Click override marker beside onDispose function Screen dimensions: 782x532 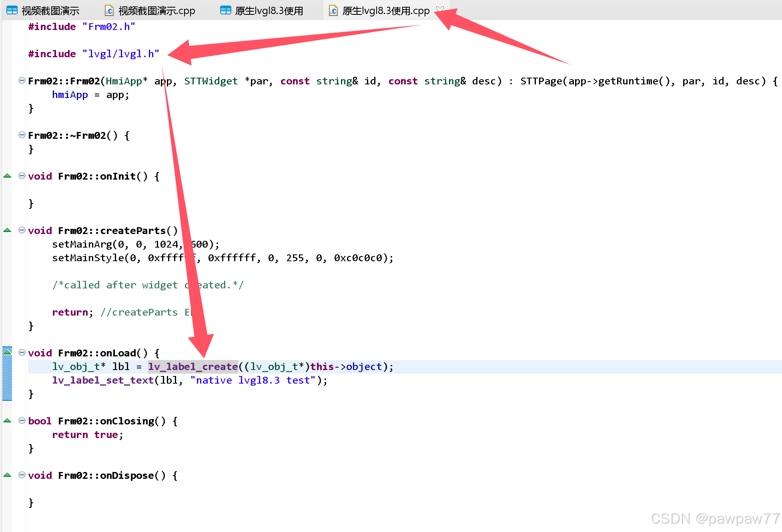(7, 475)
